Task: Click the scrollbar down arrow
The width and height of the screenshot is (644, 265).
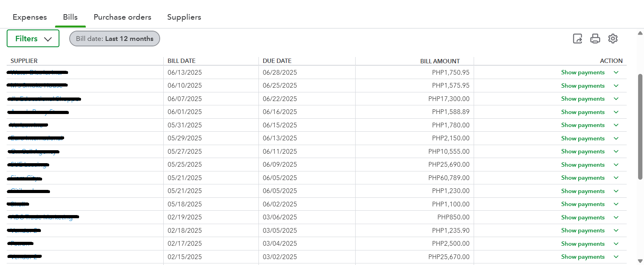Action: (640, 261)
